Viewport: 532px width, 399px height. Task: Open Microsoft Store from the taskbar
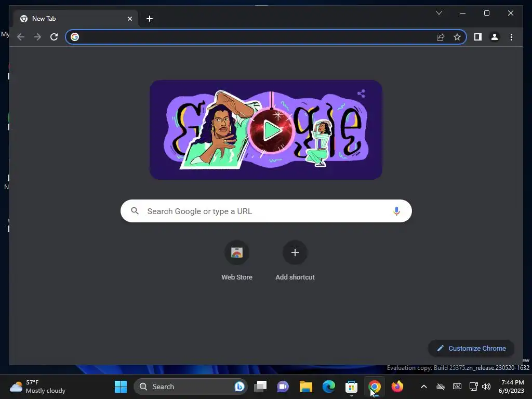(x=351, y=387)
